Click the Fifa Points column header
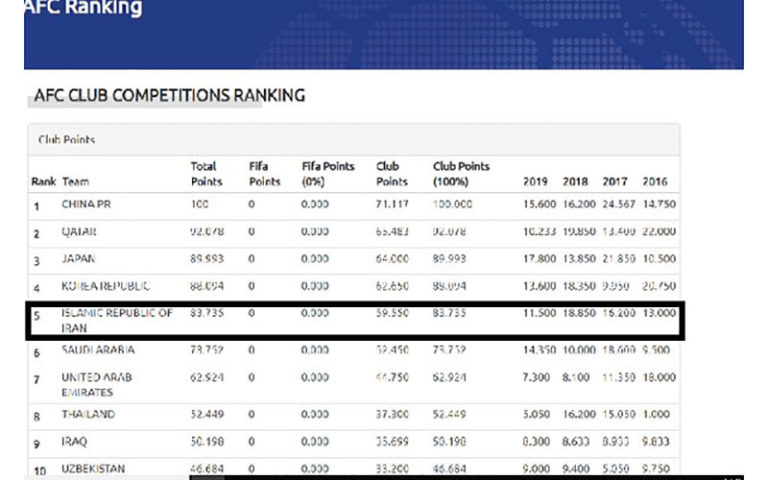Viewport: 768px width, 480px height. [x=264, y=174]
